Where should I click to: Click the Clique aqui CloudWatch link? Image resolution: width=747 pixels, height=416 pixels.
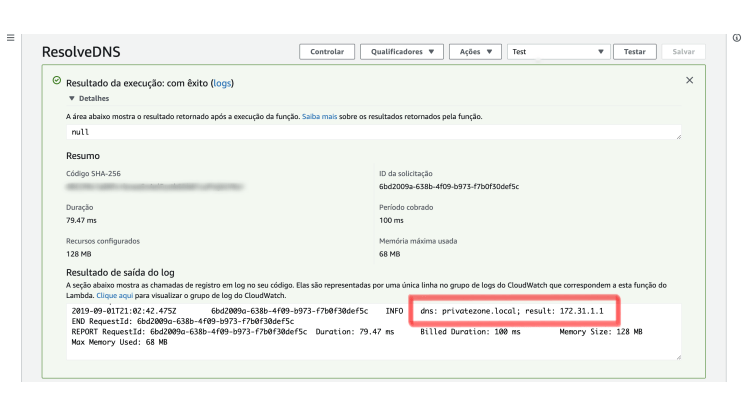[116, 296]
